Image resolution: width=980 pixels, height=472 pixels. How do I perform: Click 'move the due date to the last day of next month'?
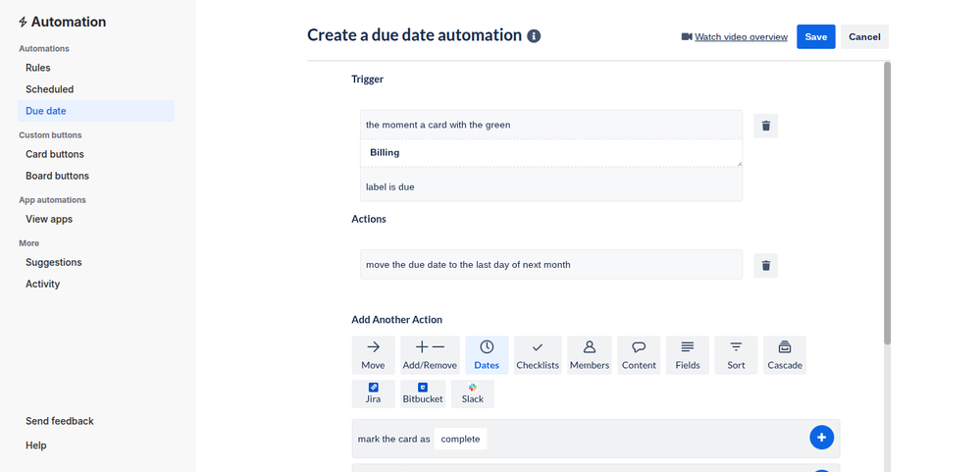(x=468, y=264)
